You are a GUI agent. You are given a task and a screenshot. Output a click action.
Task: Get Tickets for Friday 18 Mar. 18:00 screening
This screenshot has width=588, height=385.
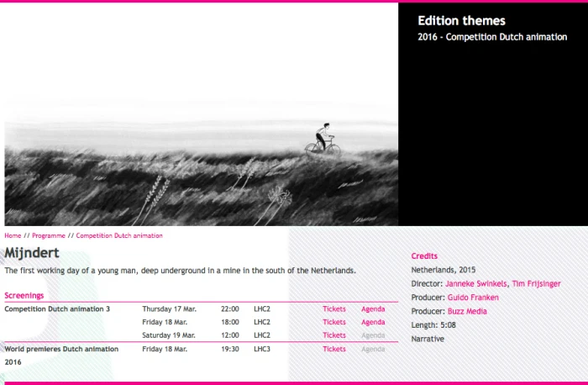coord(334,322)
